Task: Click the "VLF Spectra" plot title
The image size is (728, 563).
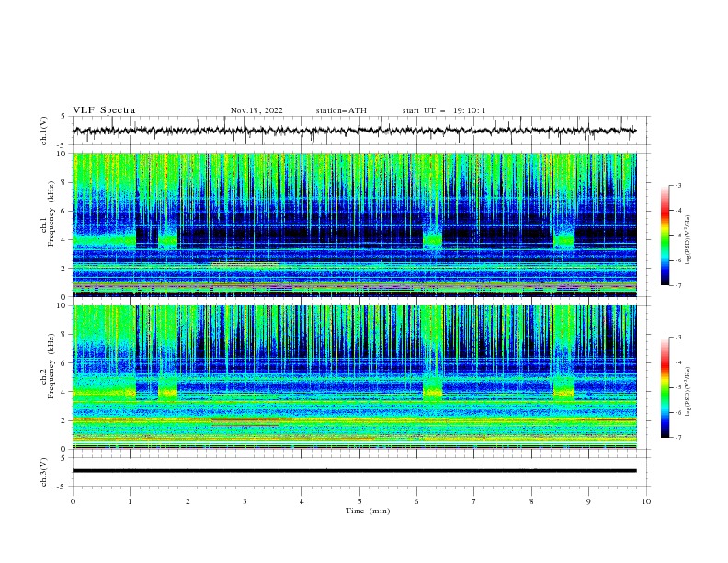Action: [x=104, y=110]
